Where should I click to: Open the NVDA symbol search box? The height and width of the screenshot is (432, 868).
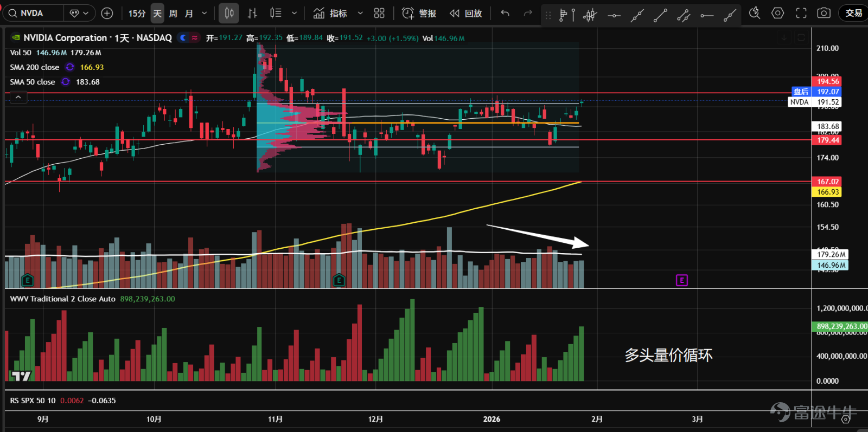coord(33,13)
